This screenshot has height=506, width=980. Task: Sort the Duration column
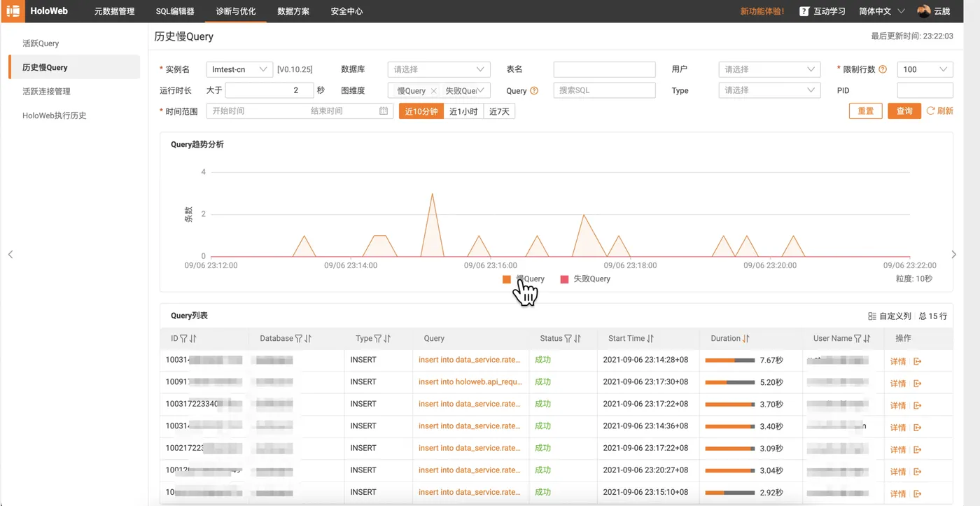[746, 339]
